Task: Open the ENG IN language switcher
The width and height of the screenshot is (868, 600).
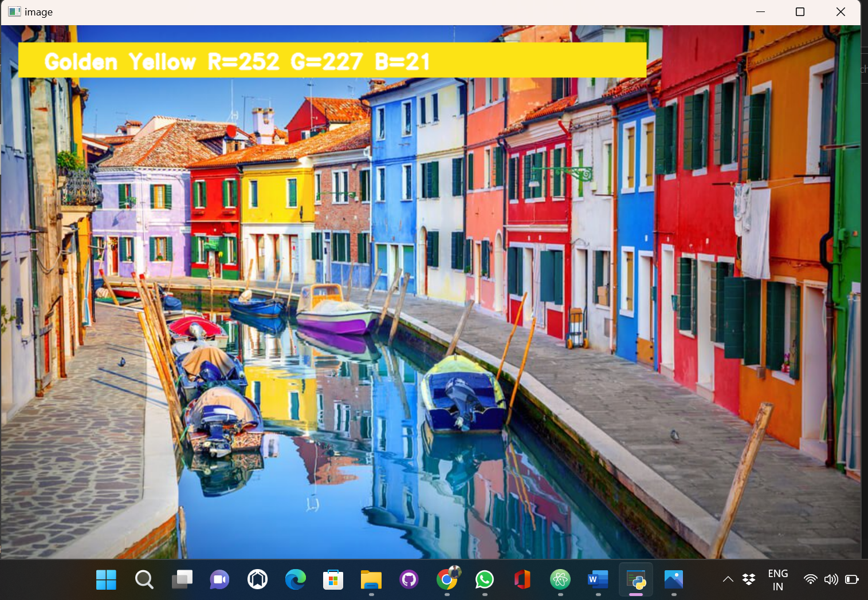Action: click(778, 579)
